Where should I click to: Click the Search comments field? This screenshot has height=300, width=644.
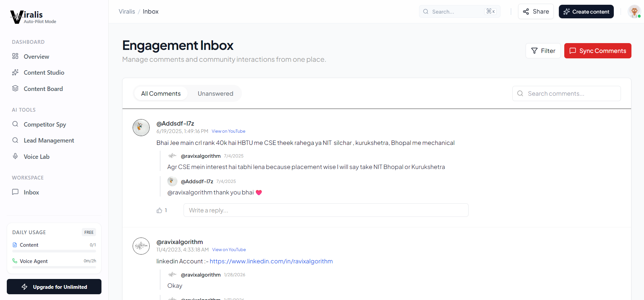tap(566, 93)
